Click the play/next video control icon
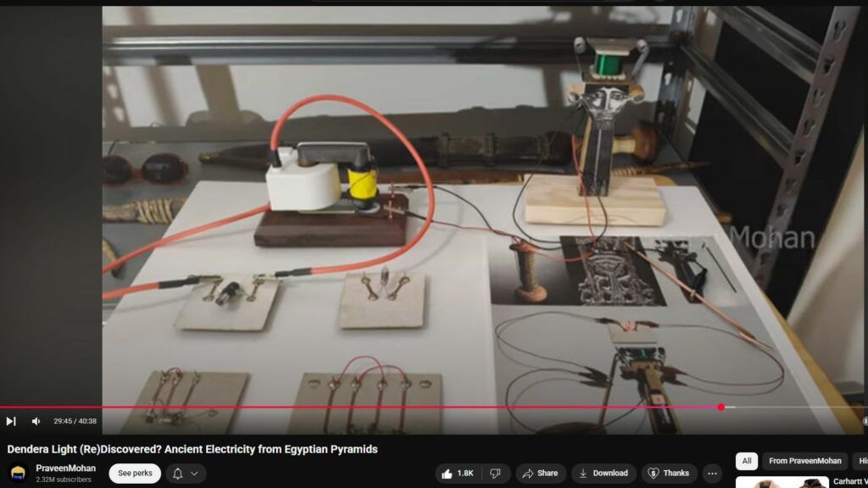Viewport: 868px width, 488px height. 11,421
